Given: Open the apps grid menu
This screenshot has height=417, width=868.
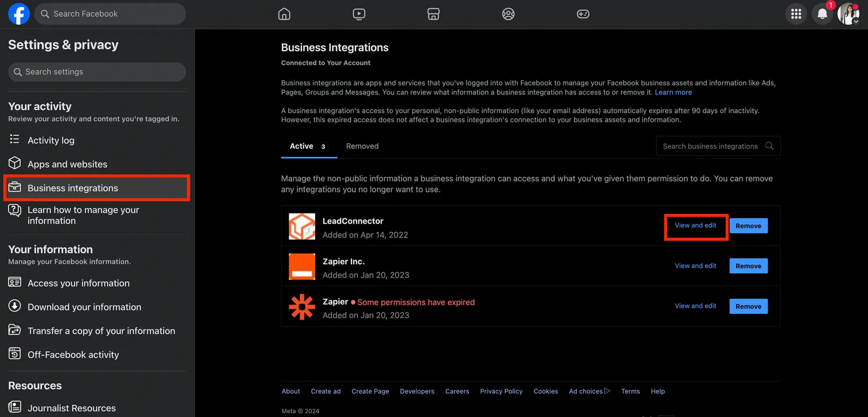Looking at the screenshot, I should (796, 14).
